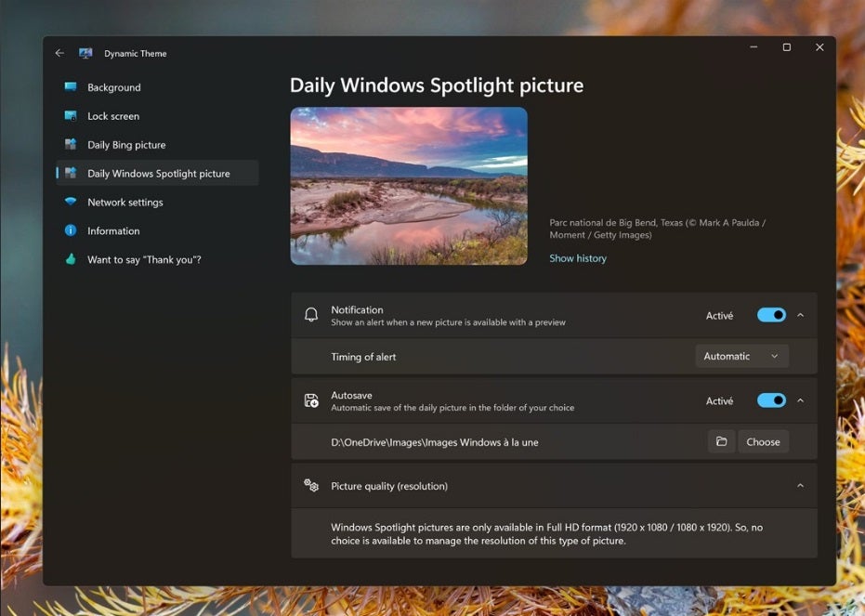Image resolution: width=865 pixels, height=616 pixels.
Task: Click the blue Information icon
Action: [x=71, y=231]
